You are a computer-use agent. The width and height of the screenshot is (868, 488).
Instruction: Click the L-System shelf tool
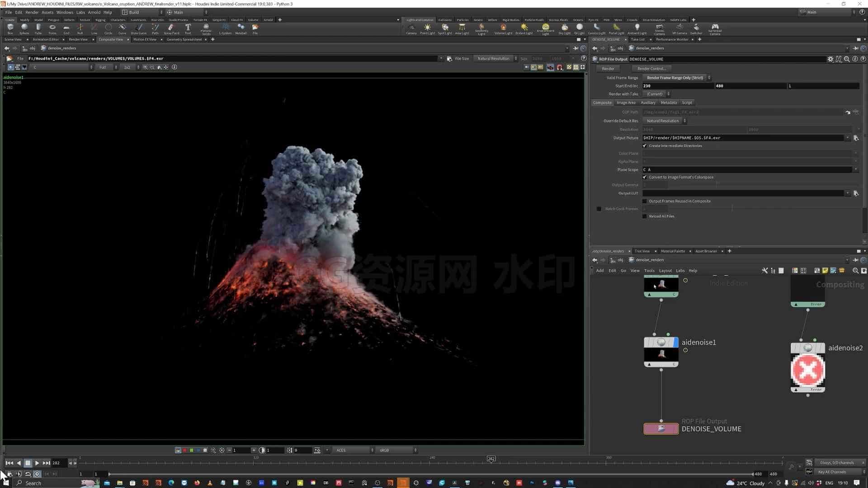click(x=225, y=29)
